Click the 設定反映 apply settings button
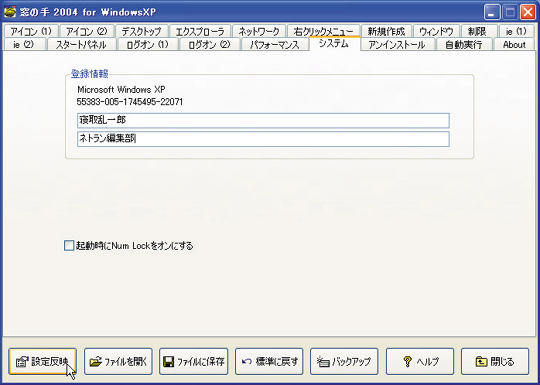The image size is (540, 385). pos(43,361)
